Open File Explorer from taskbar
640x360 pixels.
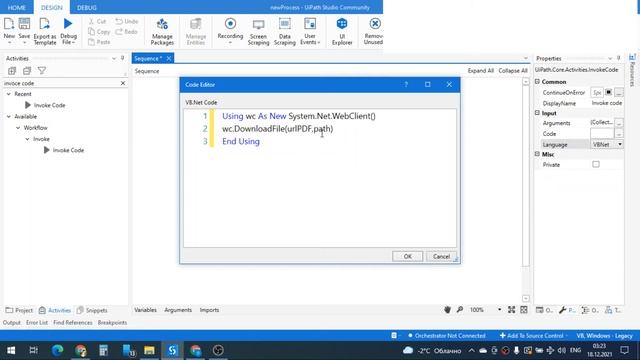pos(149,350)
